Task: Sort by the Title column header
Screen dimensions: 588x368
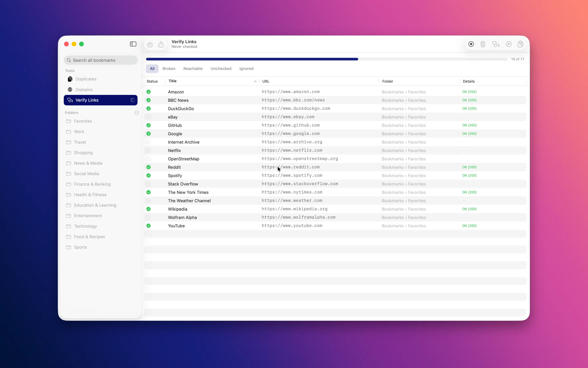Action: [x=173, y=81]
